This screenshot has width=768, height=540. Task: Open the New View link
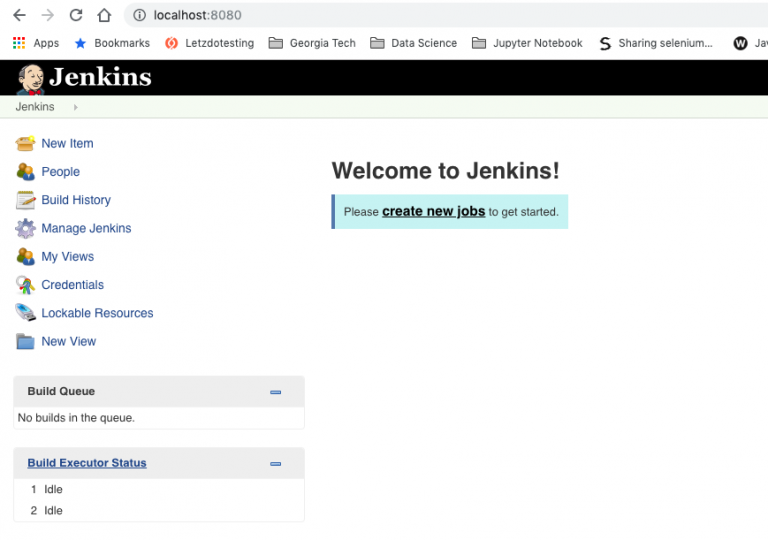click(x=69, y=341)
